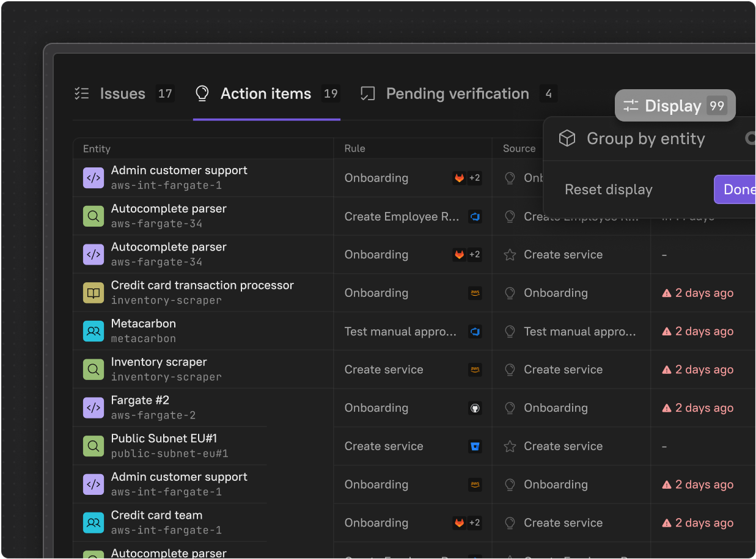
Task: Switch to Pending verification tab
Action: tap(458, 93)
